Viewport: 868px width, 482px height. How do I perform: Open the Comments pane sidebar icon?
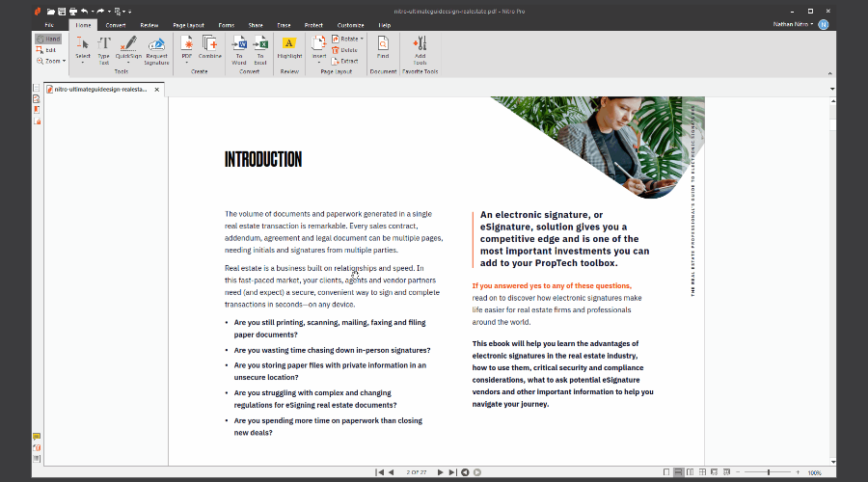coord(37,436)
